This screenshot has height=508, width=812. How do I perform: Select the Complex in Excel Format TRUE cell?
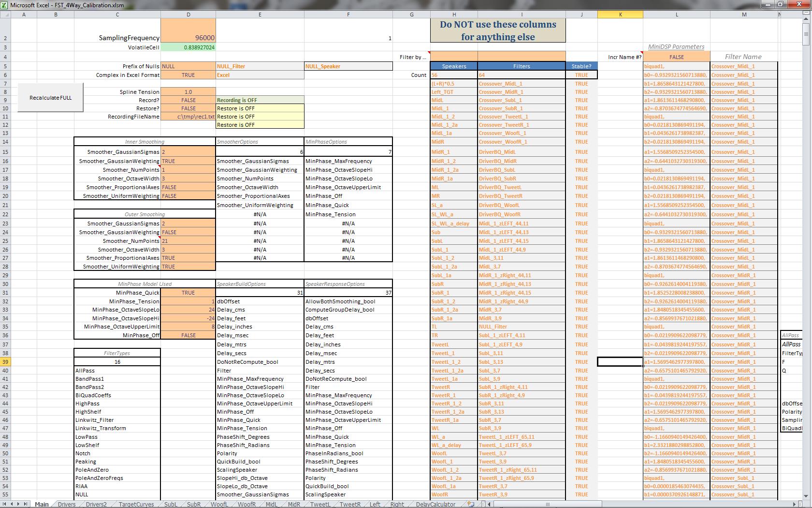tap(188, 75)
